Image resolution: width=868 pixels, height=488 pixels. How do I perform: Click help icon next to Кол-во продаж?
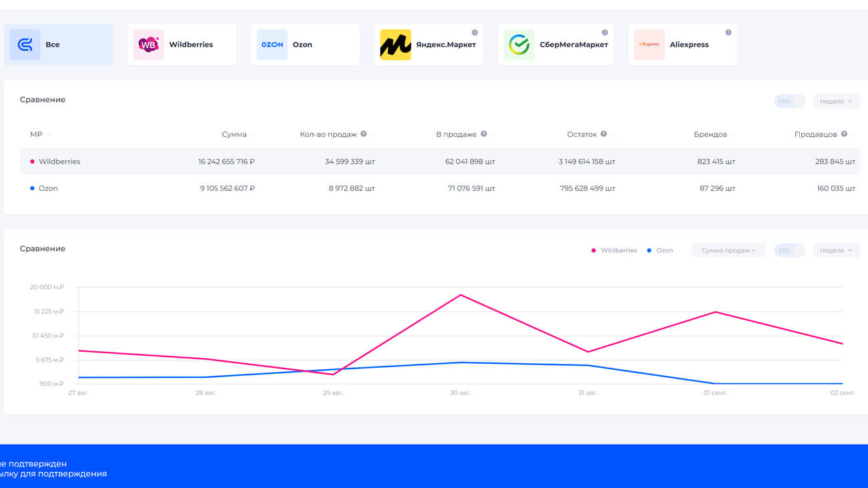tap(364, 134)
